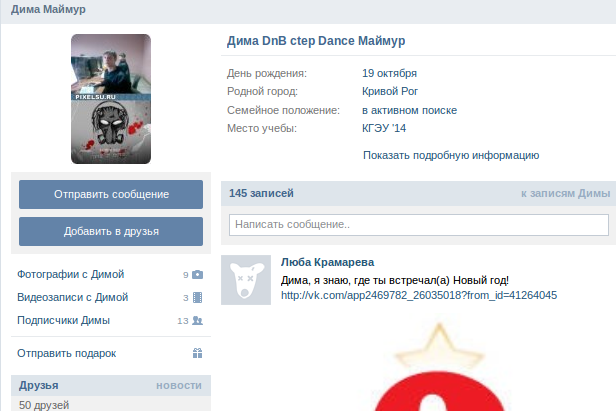This screenshot has height=411, width=616.
Task: Click the 50 друзей count
Action: pos(44,405)
